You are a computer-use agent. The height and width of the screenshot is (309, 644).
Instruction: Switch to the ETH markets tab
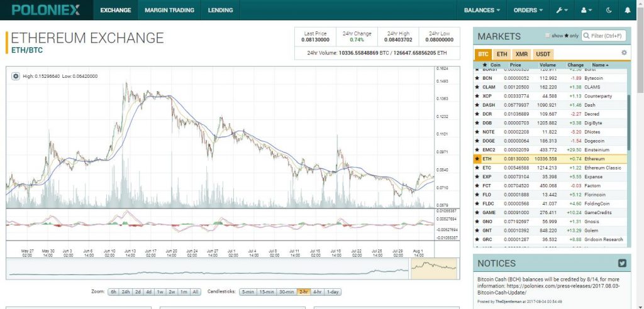pos(501,54)
